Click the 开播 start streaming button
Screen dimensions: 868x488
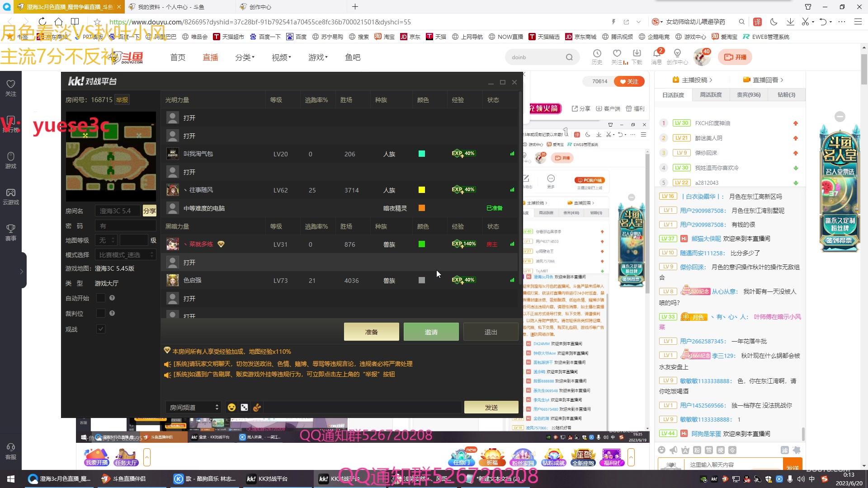pos(735,57)
